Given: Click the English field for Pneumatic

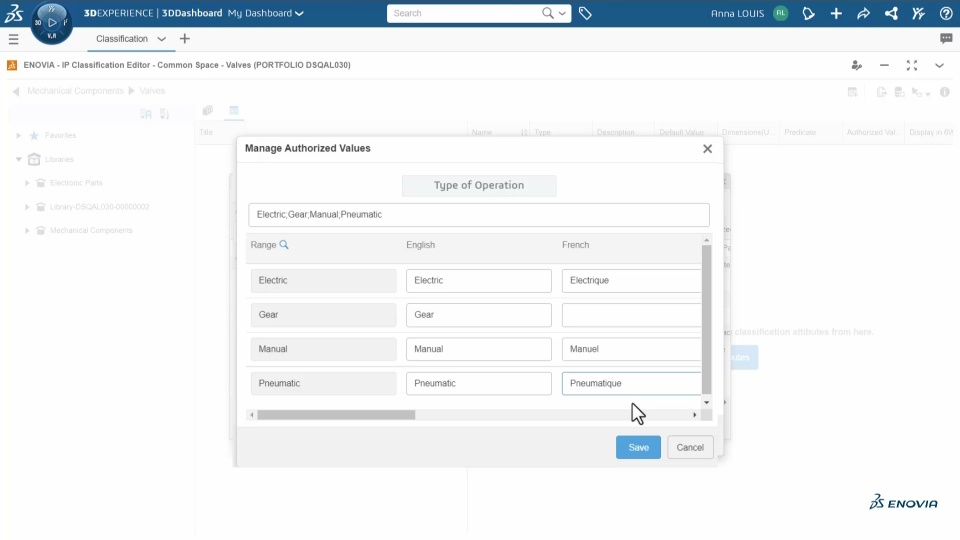Looking at the screenshot, I should pyautogui.click(x=479, y=383).
